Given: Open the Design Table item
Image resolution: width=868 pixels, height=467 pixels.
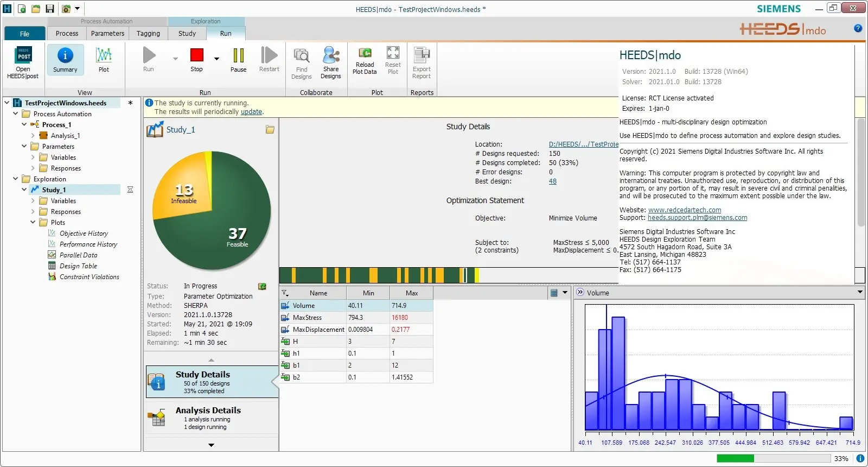Looking at the screenshot, I should pyautogui.click(x=78, y=266).
